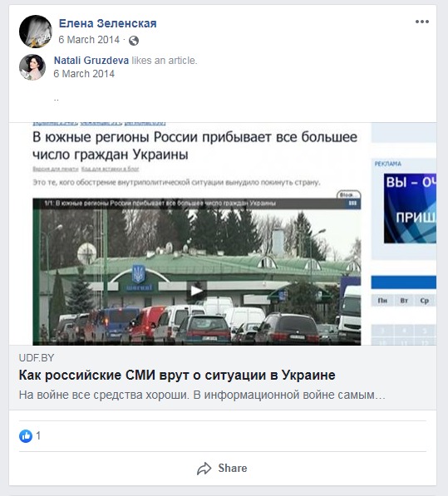Click the blue thumbs-up reaction icon
This screenshot has height=496, width=448.
[x=26, y=436]
